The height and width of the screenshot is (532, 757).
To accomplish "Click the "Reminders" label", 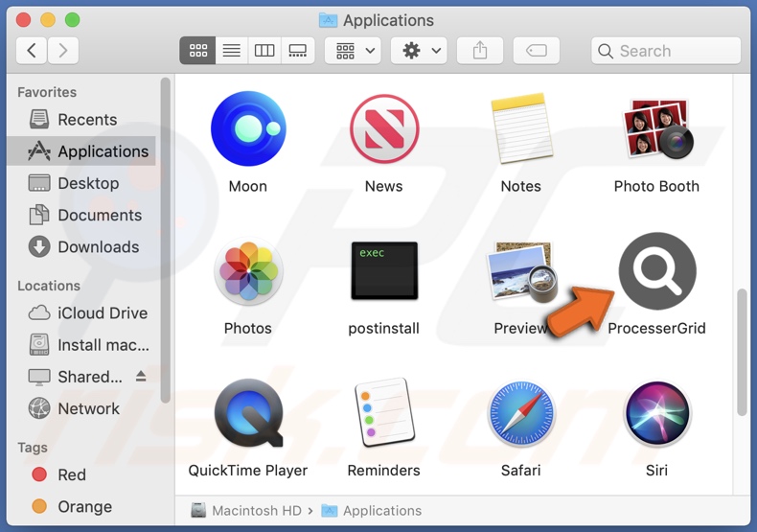I will pyautogui.click(x=384, y=471).
